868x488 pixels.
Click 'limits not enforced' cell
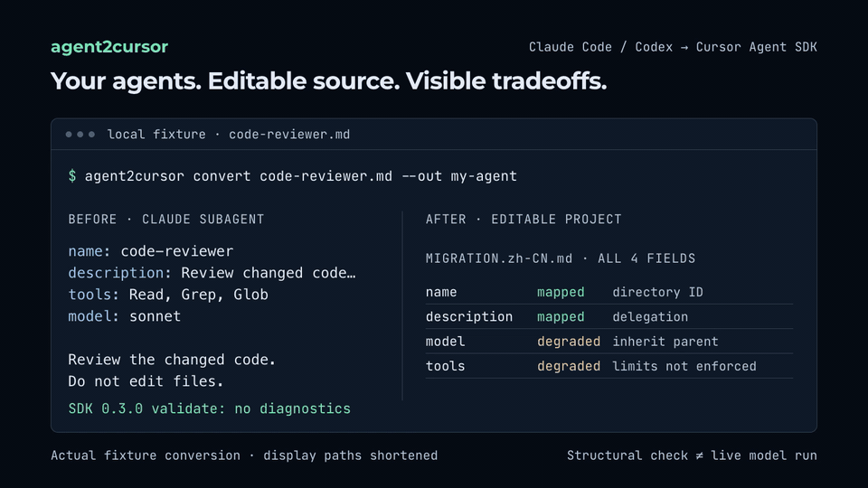pos(684,366)
